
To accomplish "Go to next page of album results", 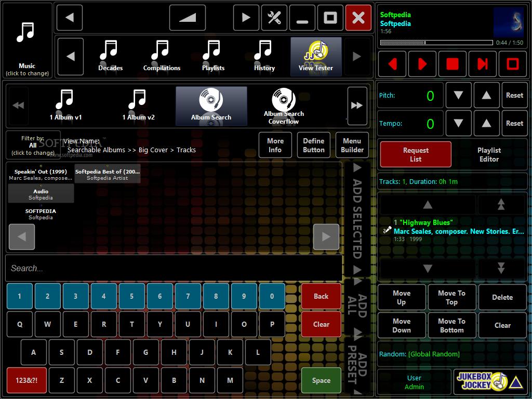I will click(x=326, y=237).
